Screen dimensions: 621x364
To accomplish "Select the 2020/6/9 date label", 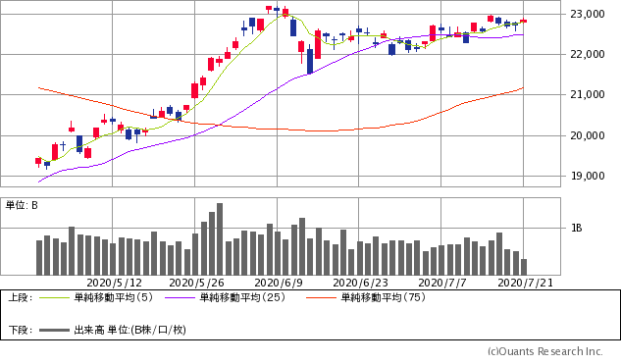I will [279, 283].
